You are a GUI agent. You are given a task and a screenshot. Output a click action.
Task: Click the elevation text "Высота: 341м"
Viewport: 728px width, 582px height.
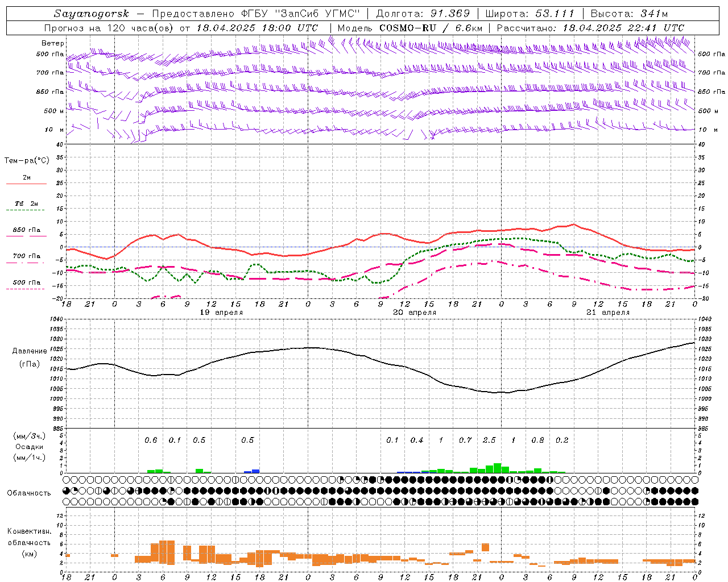(x=630, y=14)
